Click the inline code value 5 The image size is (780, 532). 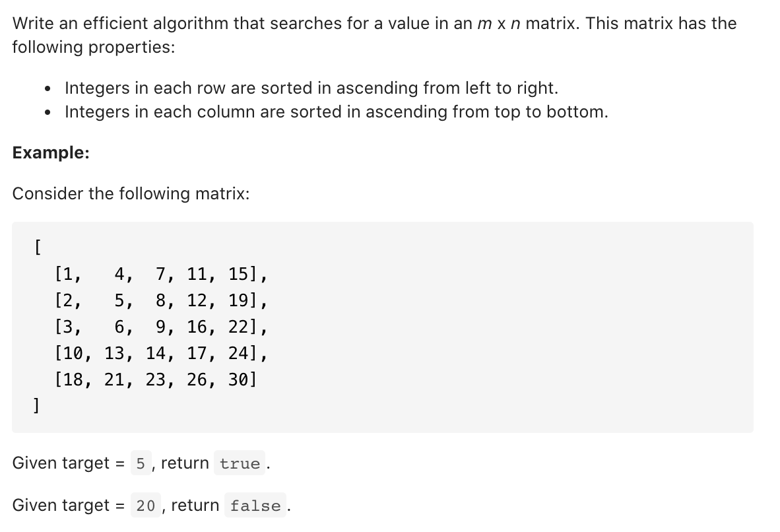[x=141, y=463]
